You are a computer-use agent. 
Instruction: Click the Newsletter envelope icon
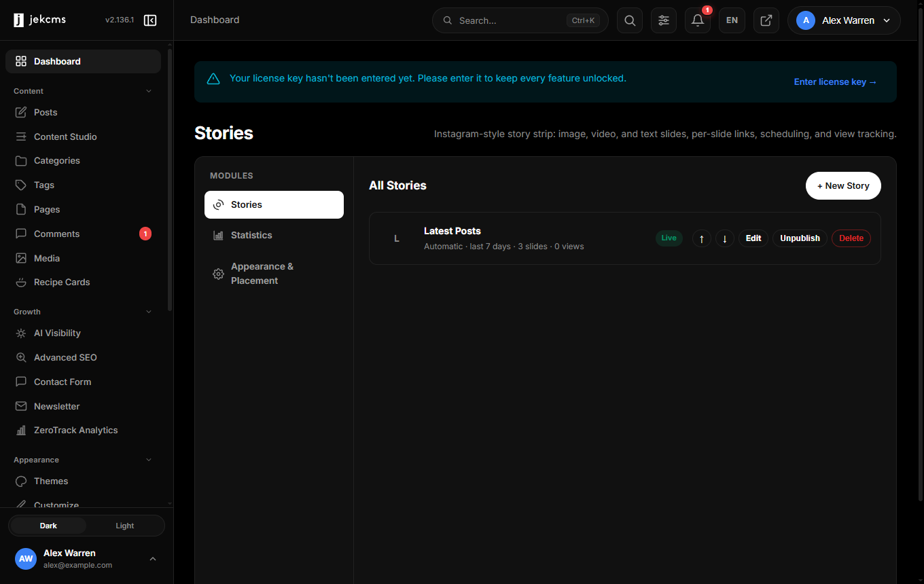click(21, 406)
